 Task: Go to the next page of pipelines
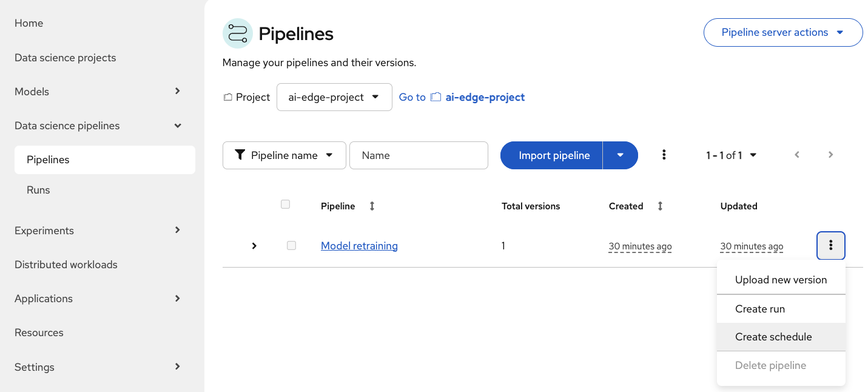(830, 155)
